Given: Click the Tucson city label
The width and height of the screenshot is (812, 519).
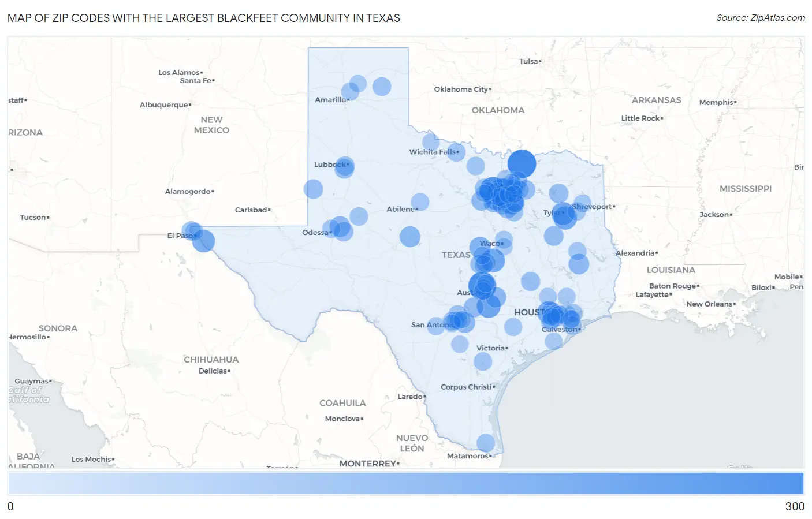Looking at the screenshot, I should click(34, 218).
